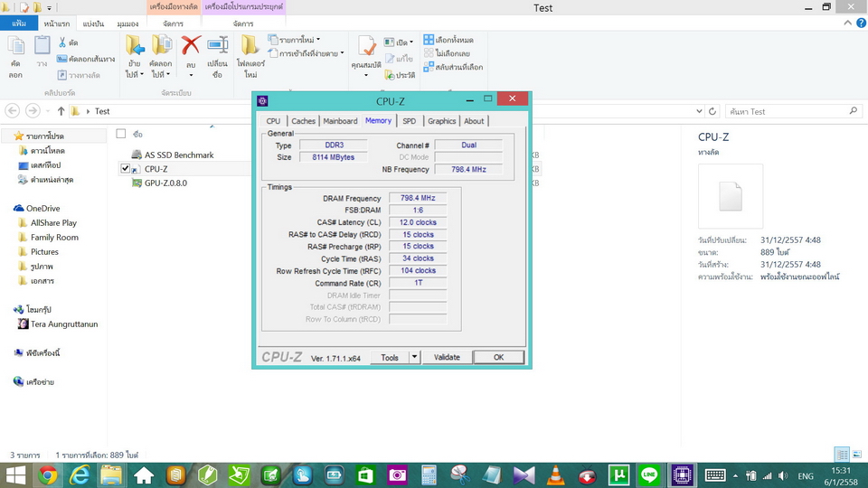Click the Test address bar path

point(102,111)
